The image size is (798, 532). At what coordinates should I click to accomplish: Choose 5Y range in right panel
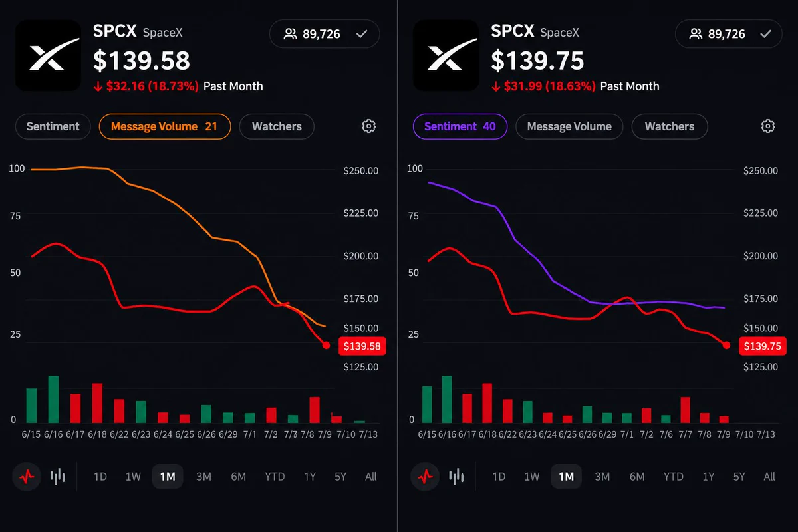739,476
